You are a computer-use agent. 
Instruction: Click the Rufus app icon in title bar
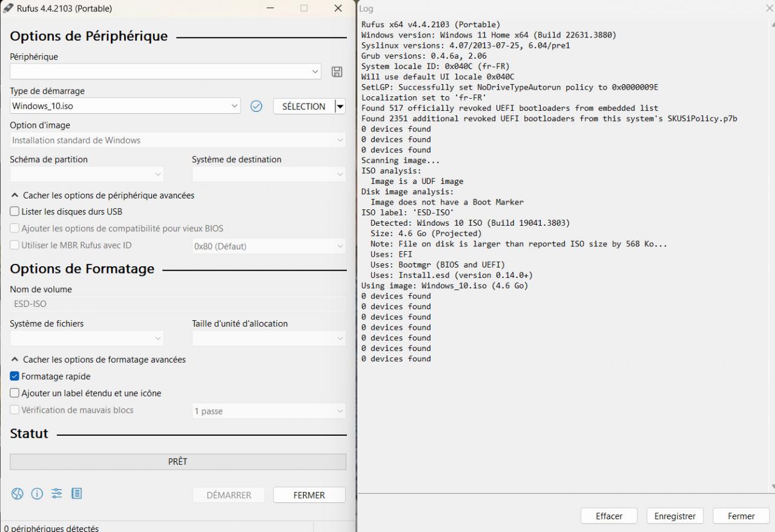(8, 8)
